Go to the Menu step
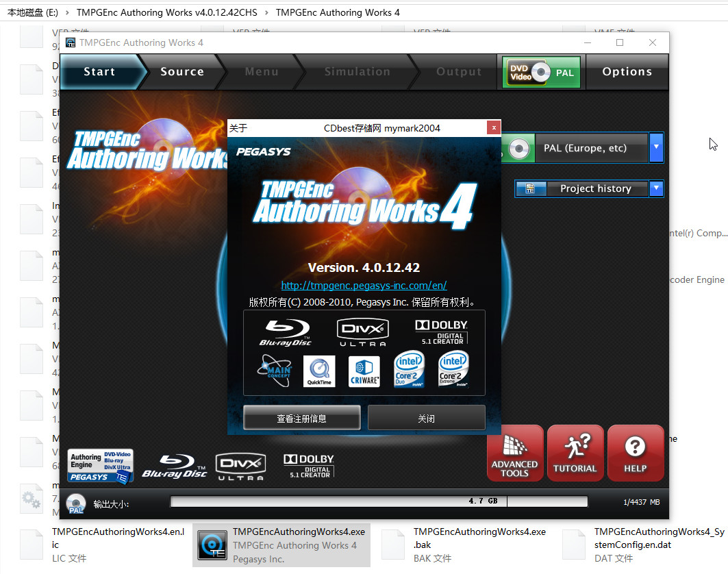This screenshot has width=728, height=574. (262, 71)
